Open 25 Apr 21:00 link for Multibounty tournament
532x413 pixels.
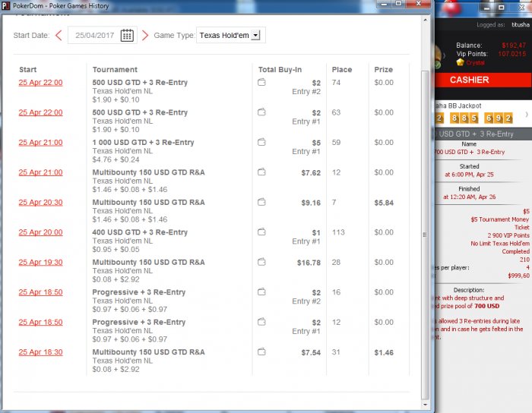click(x=41, y=172)
